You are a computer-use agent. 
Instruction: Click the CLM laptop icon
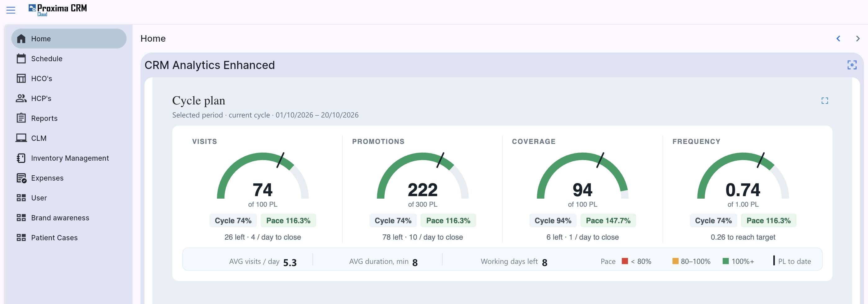tap(21, 138)
